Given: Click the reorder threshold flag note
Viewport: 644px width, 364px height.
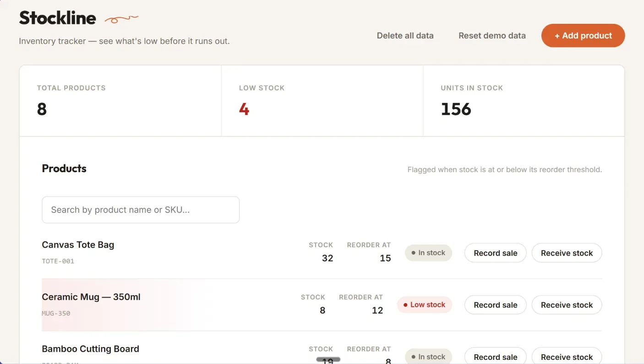Looking at the screenshot, I should tap(505, 169).
